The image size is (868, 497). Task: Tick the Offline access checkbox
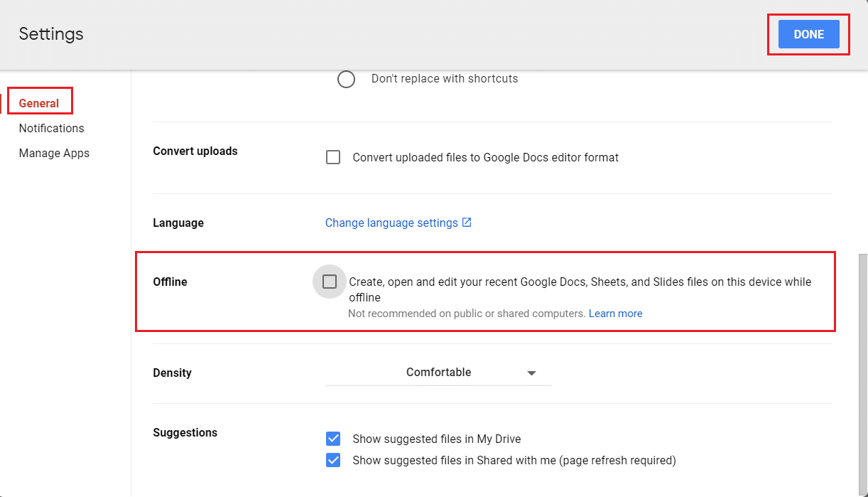(329, 282)
